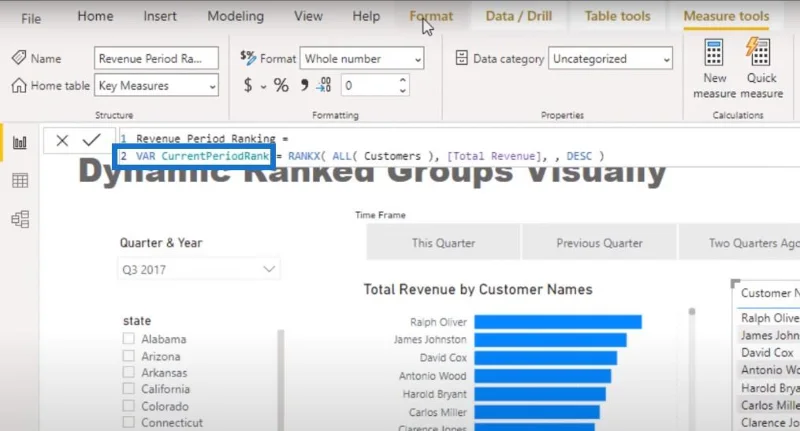Check the Alabama state checkbox

click(x=129, y=339)
